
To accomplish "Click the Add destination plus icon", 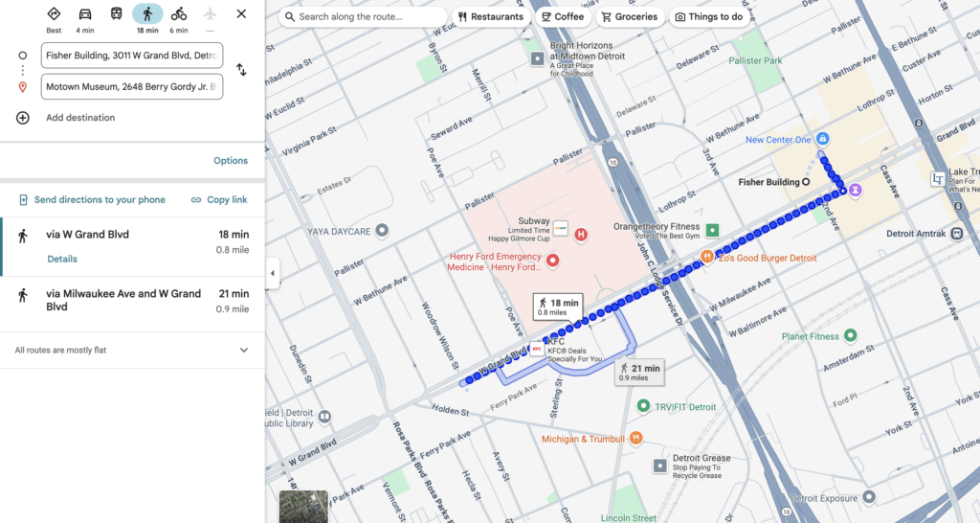I will pyautogui.click(x=23, y=118).
